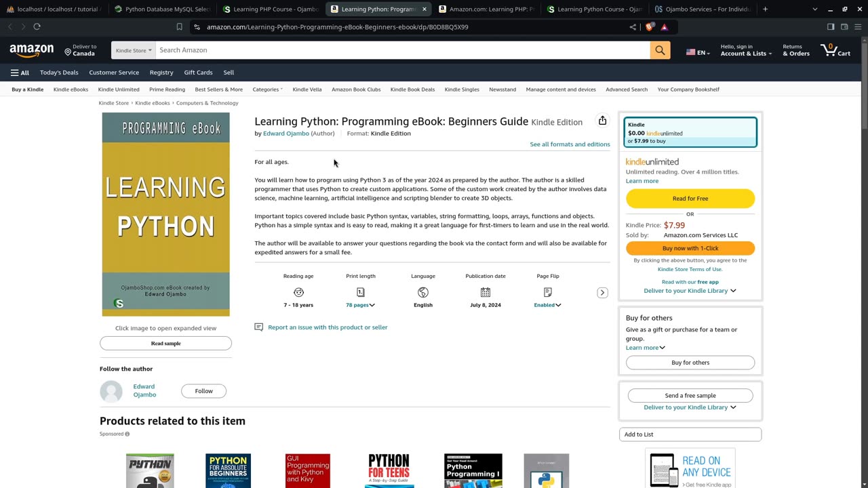
Task: Expand Deliver to your Kindle Library under Buy now
Action: coord(690,291)
